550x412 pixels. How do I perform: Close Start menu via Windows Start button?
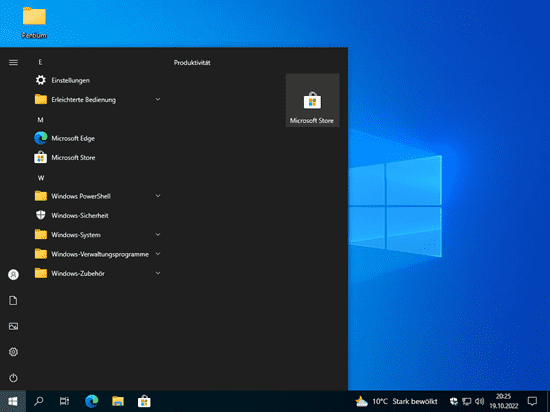click(x=13, y=401)
